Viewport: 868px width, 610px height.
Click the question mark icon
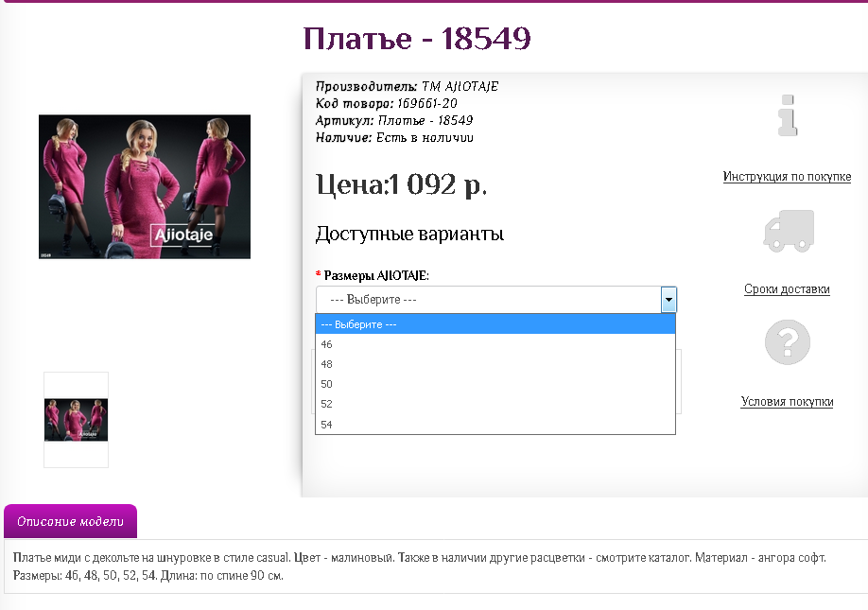click(x=788, y=342)
